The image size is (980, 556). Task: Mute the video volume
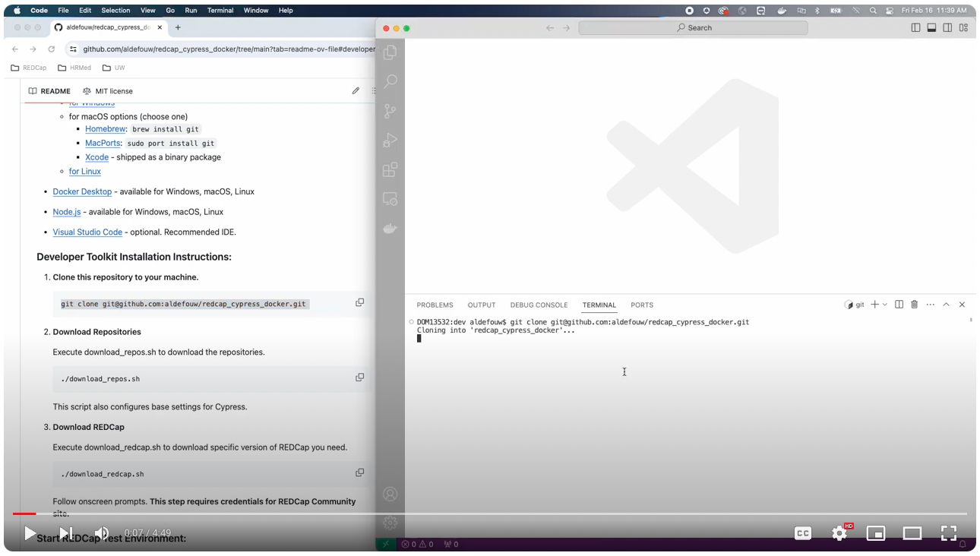click(101, 533)
